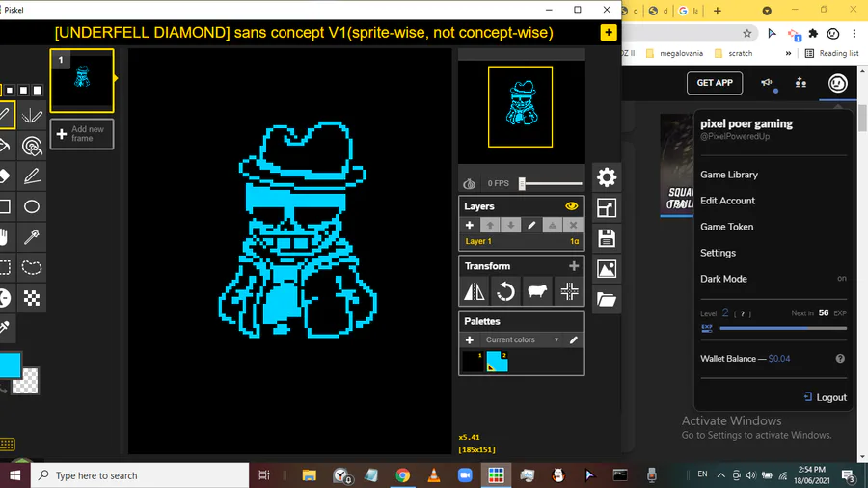The image size is (868, 488).
Task: Open the announcements megaphone icon
Action: coord(767,83)
